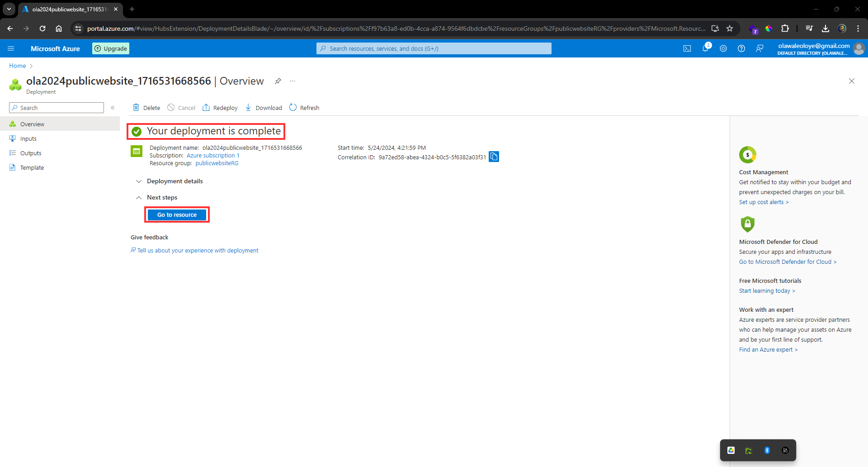Click Set up cost alerts link
The image size is (868, 467).
[x=764, y=202]
